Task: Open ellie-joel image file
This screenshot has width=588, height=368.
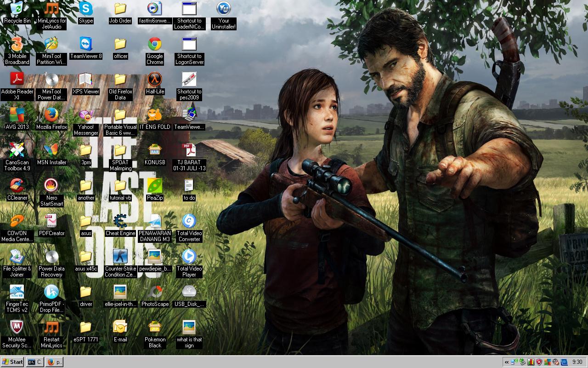Action: (x=120, y=292)
